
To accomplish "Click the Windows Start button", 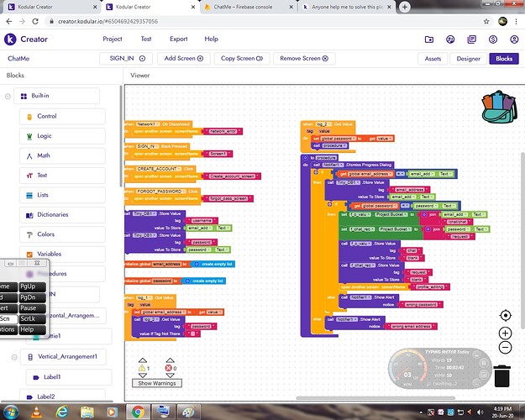I will coord(10,412).
